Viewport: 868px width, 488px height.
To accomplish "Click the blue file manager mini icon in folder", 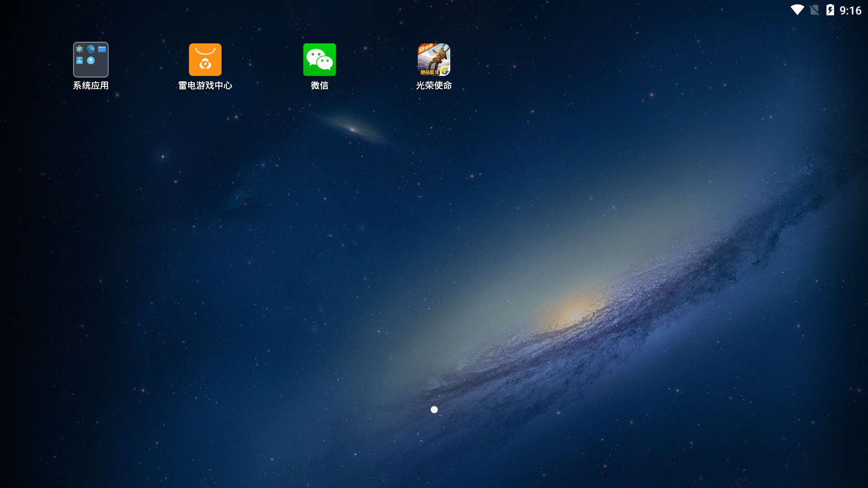I will pyautogui.click(x=102, y=49).
